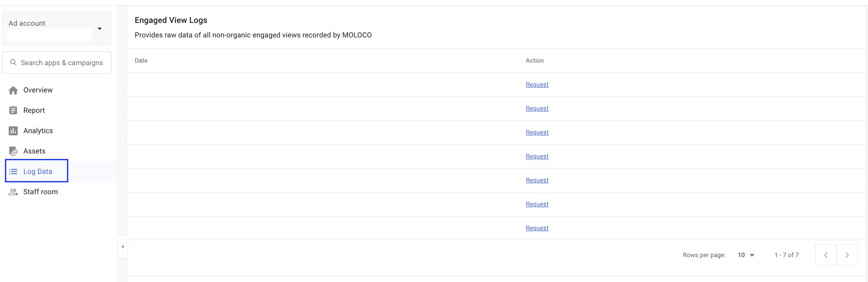Collapse the sidebar panel arrow
Image resolution: width=868 pixels, height=282 pixels.
click(x=123, y=247)
